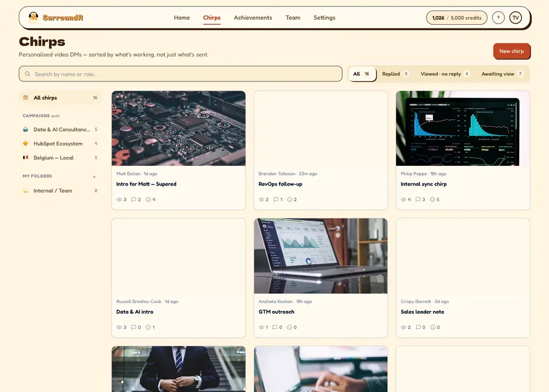Select the Chirps nav tab
Viewport: 549px width, 392px height.
212,18
